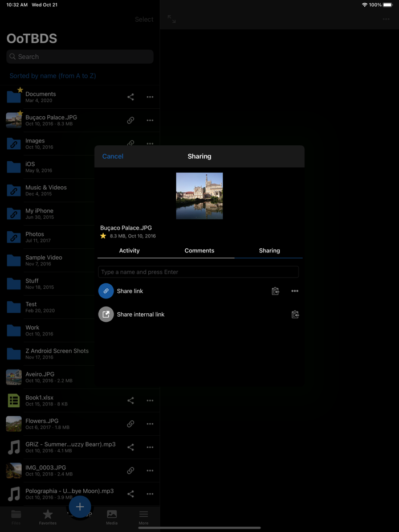Click the expand fullscreen arrows icon
This screenshot has height=532, width=399.
pyautogui.click(x=172, y=19)
